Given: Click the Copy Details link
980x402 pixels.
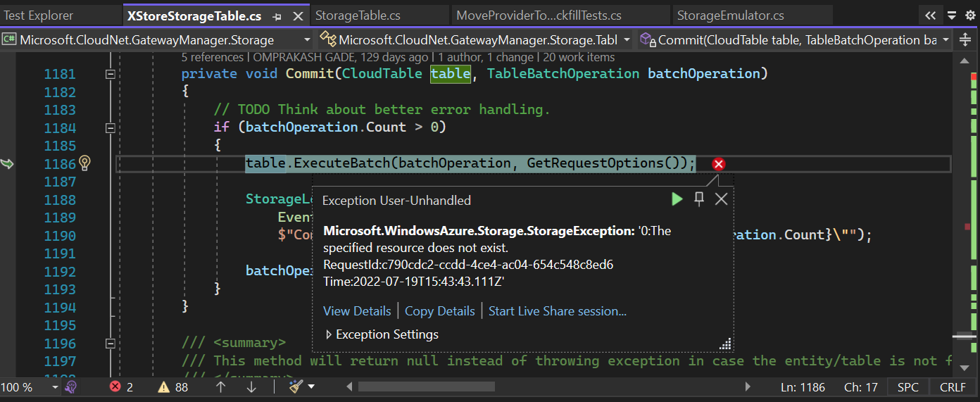Looking at the screenshot, I should click(x=440, y=311).
